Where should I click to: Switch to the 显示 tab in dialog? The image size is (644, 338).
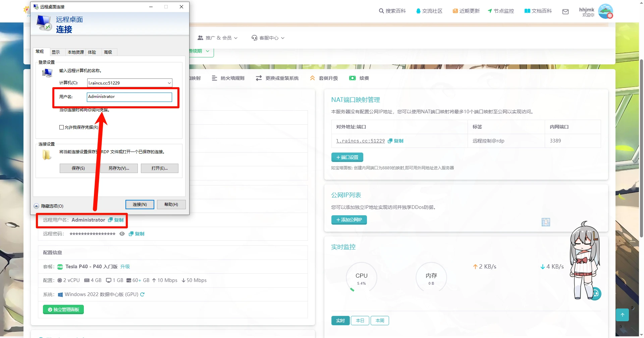click(56, 52)
